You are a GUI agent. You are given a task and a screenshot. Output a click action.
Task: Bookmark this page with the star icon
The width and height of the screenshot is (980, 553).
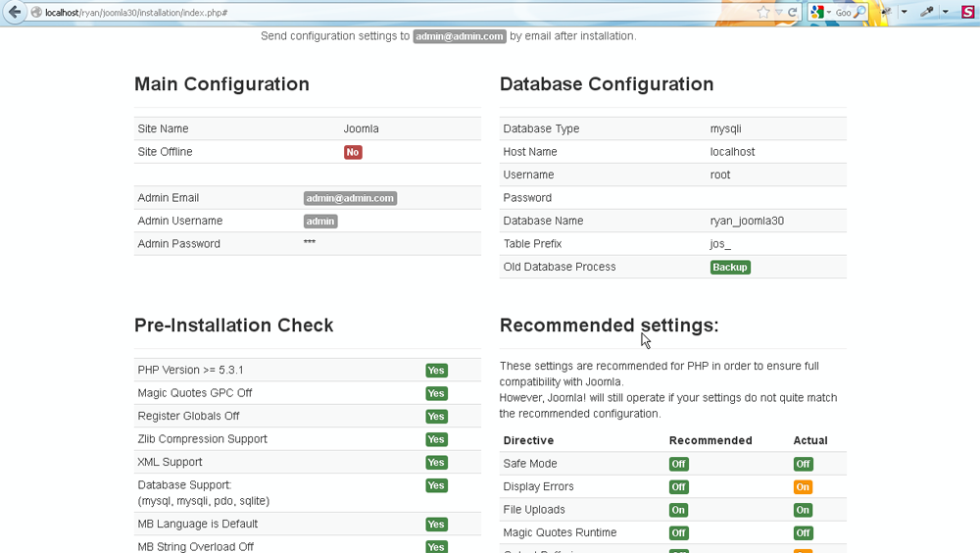click(763, 13)
